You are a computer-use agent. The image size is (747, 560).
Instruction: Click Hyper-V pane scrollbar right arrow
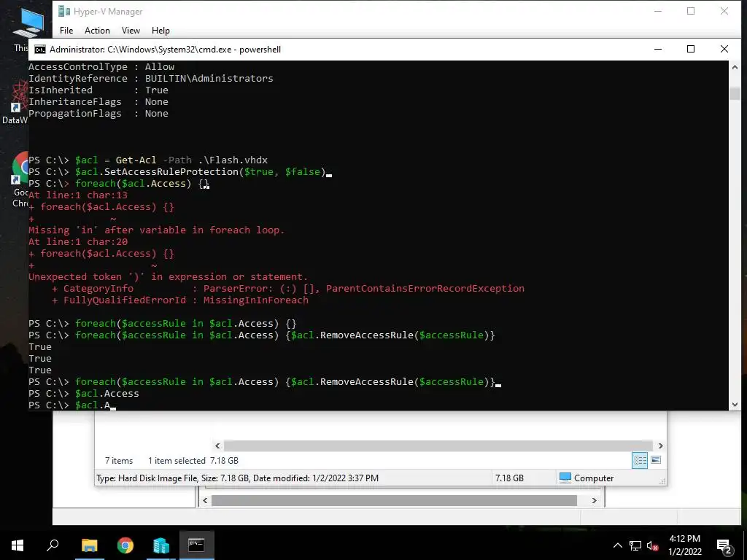click(594, 500)
